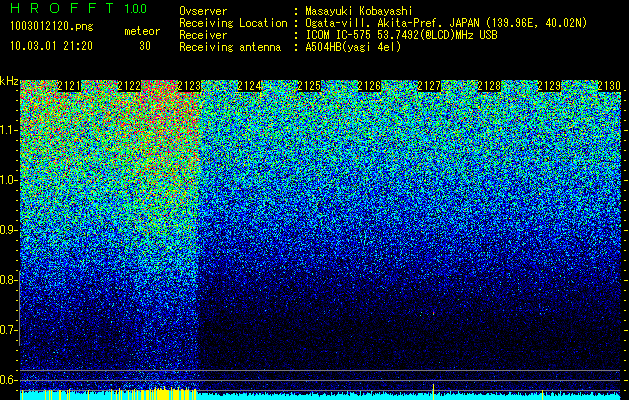Click the Ovserver label
Viewport: 629px width, 400px height.
(203, 11)
